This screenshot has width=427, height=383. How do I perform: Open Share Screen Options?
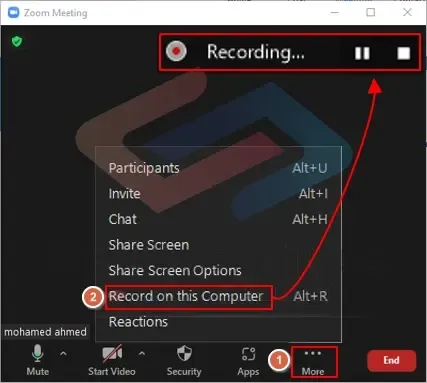(x=218, y=271)
